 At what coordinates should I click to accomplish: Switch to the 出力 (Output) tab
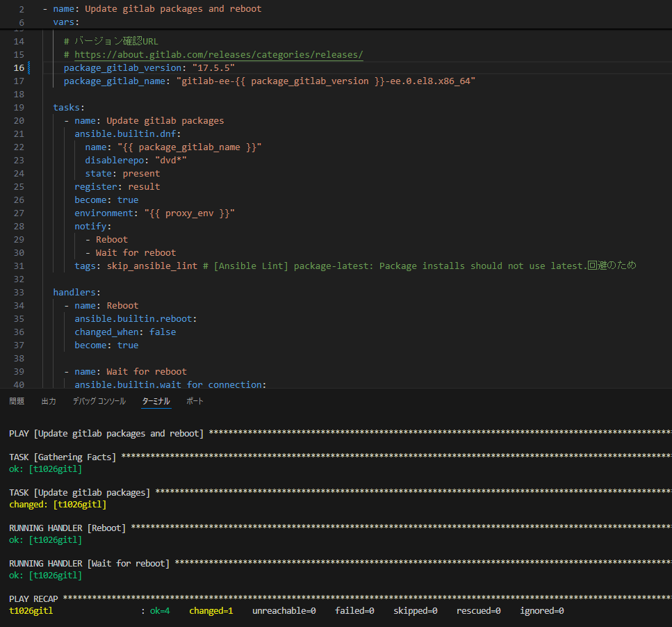click(49, 401)
